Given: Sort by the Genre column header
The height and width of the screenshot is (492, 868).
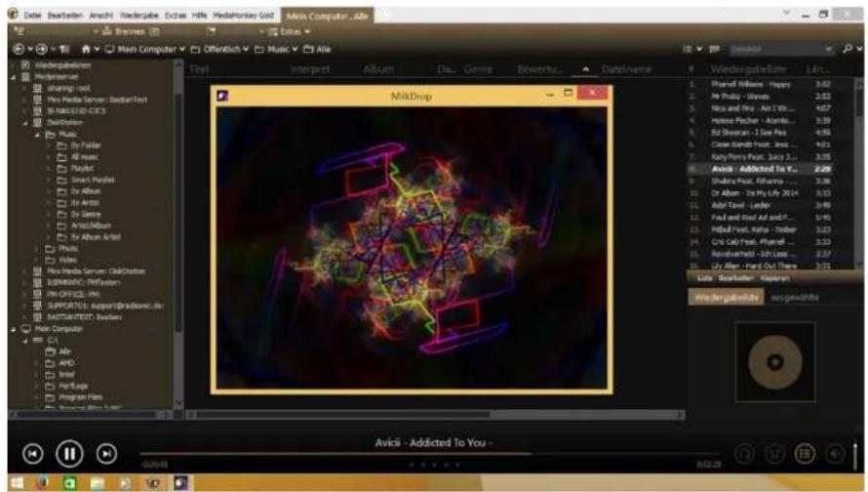Looking at the screenshot, I should (478, 69).
